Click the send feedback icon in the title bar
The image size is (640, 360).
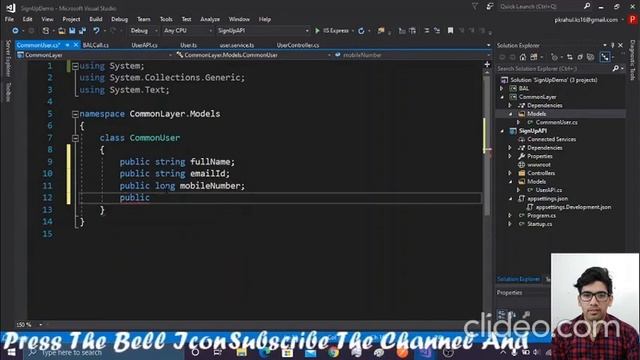(490, 7)
